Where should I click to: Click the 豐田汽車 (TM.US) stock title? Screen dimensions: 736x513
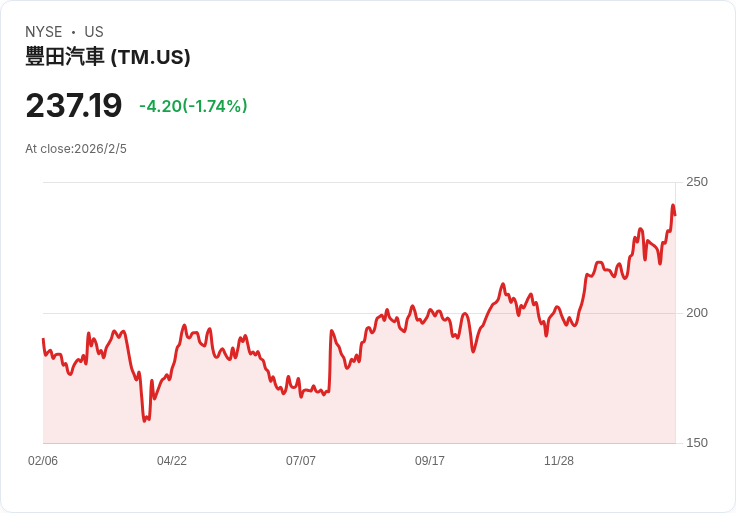[108, 57]
